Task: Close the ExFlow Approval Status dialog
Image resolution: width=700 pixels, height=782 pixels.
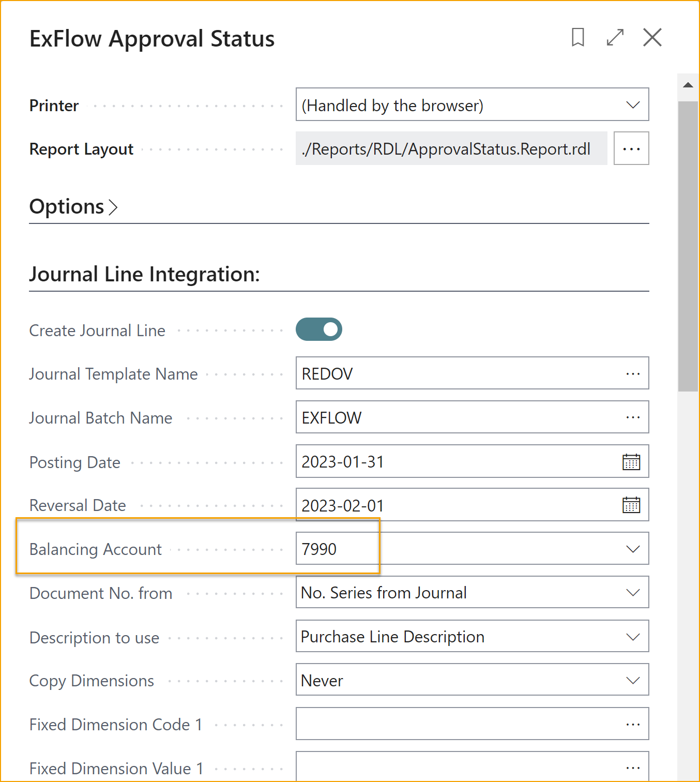Action: (x=652, y=37)
